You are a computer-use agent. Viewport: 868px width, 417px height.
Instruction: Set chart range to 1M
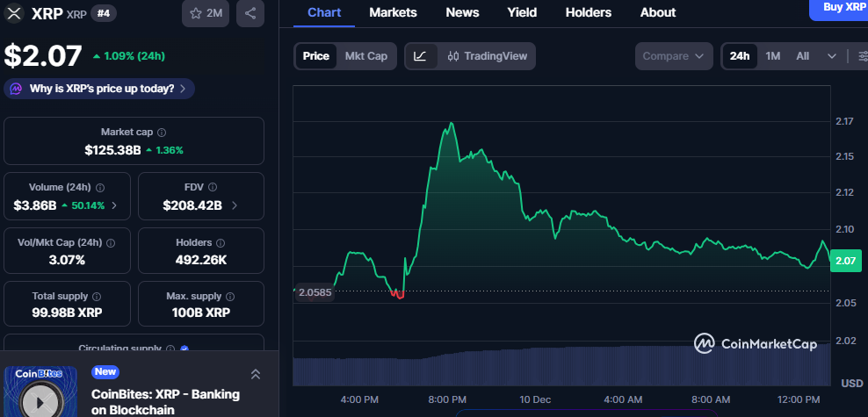(x=772, y=56)
